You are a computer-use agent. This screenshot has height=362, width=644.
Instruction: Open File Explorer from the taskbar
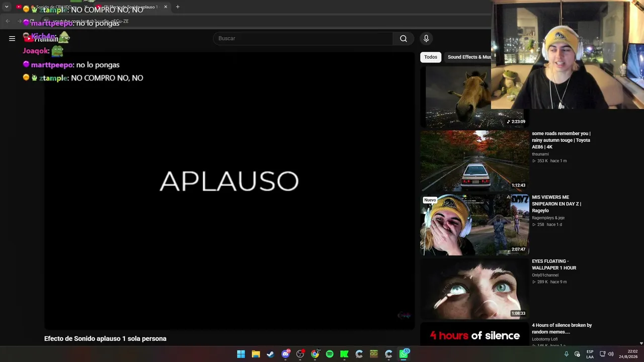(x=256, y=354)
